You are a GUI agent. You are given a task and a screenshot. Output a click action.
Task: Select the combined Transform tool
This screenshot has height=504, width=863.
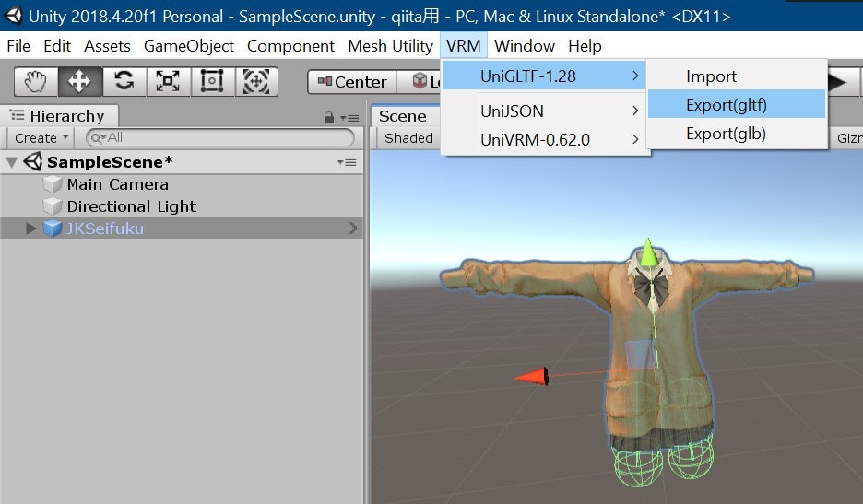[x=256, y=81]
